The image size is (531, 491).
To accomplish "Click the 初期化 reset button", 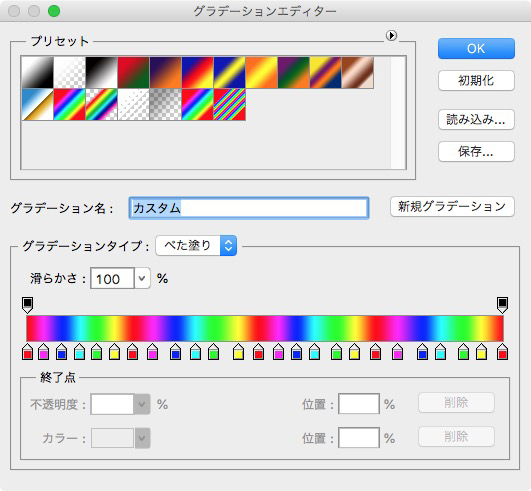I will click(476, 81).
